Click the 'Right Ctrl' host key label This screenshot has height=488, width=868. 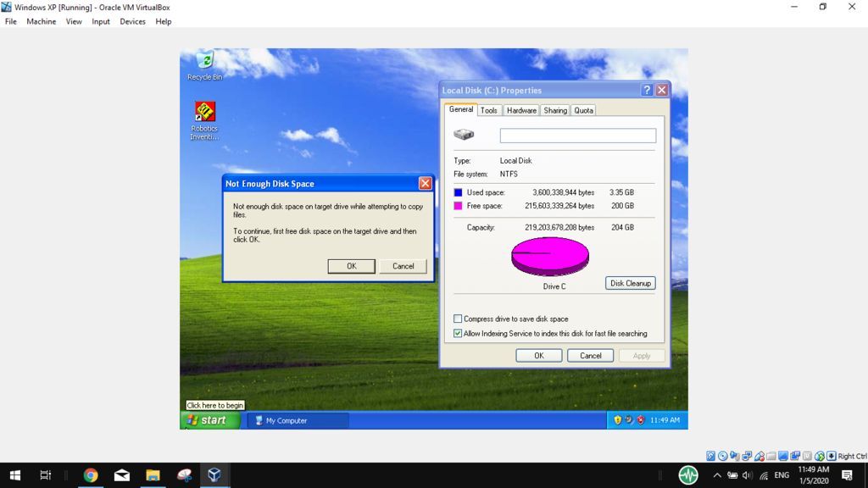coord(853,456)
